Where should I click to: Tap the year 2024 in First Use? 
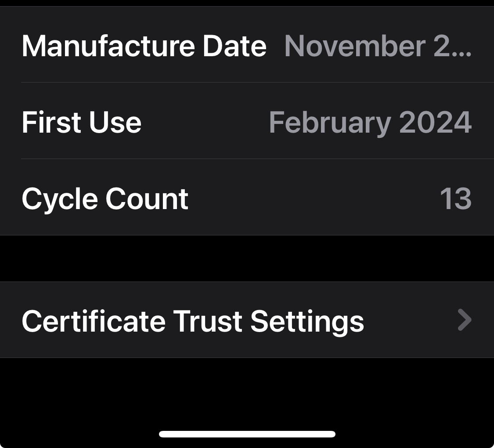coord(435,122)
